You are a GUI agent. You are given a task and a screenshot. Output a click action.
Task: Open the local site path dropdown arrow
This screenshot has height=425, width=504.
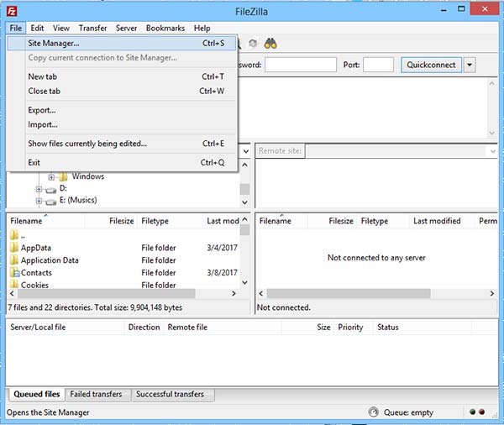coord(246,151)
